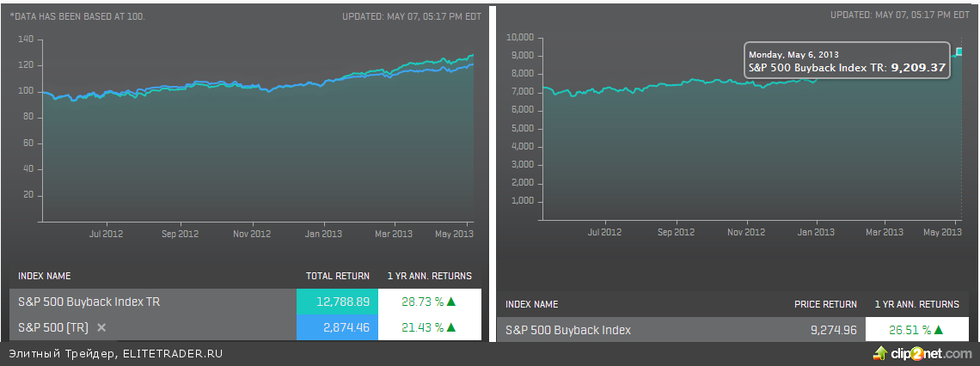Click the green up arrow beside 28.73 %
The width and height of the screenshot is (980, 366).
point(451,302)
